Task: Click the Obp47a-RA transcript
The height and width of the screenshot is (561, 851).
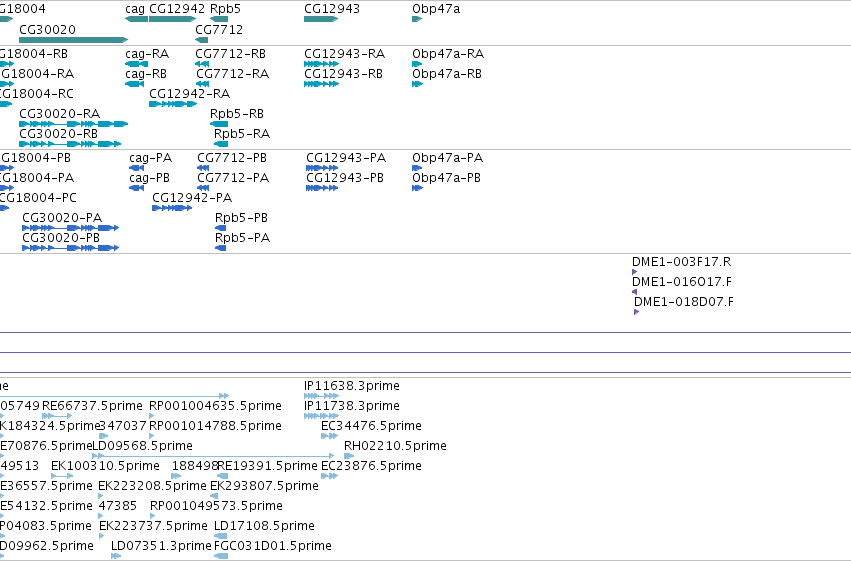Action: 417,64
